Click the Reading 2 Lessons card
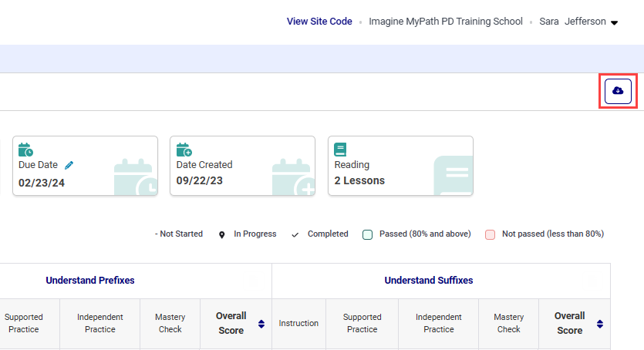 (x=400, y=167)
